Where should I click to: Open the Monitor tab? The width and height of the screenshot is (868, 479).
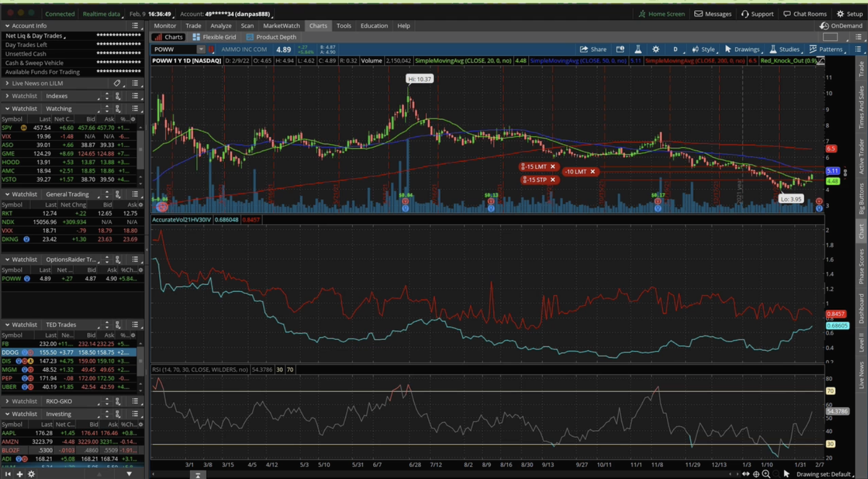click(x=165, y=26)
